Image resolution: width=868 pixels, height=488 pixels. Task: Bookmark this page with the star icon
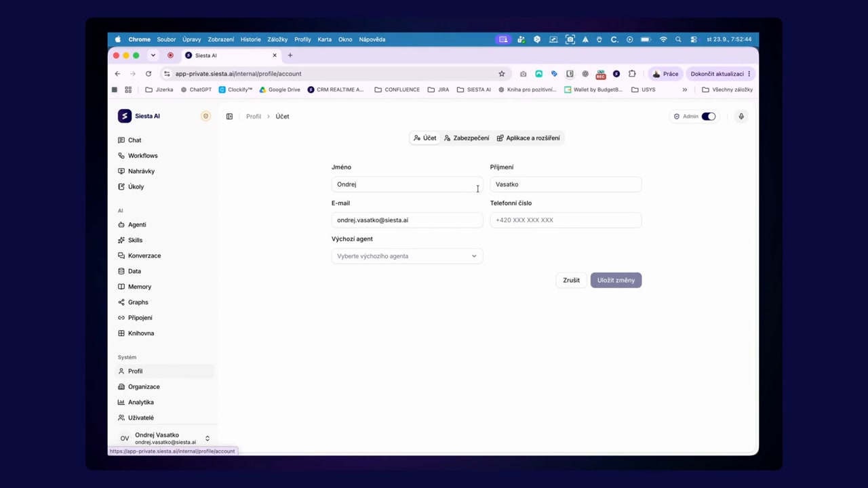[502, 74]
